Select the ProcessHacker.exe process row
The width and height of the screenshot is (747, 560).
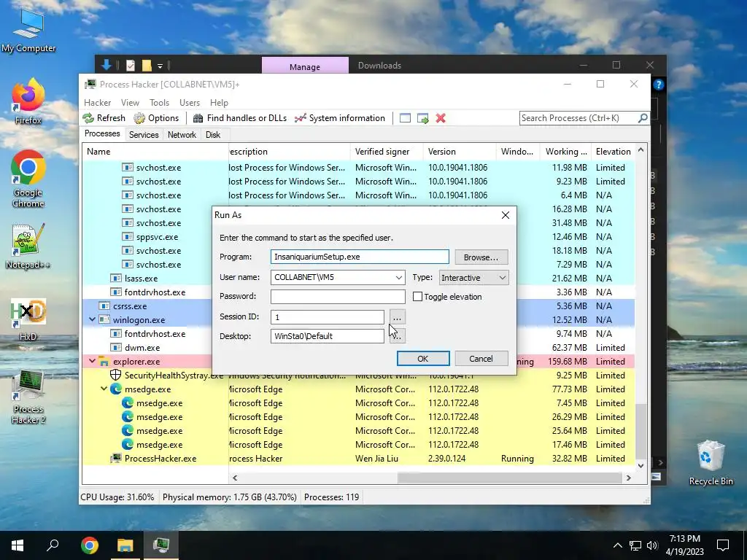pyautogui.click(x=358, y=459)
